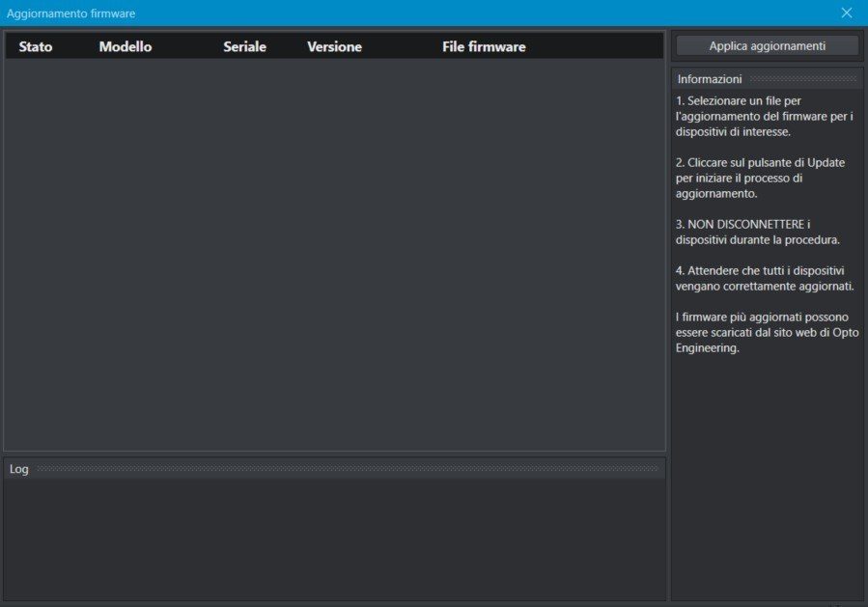Image resolution: width=868 pixels, height=607 pixels.
Task: Select the File firmware column header
Action: [x=484, y=46]
